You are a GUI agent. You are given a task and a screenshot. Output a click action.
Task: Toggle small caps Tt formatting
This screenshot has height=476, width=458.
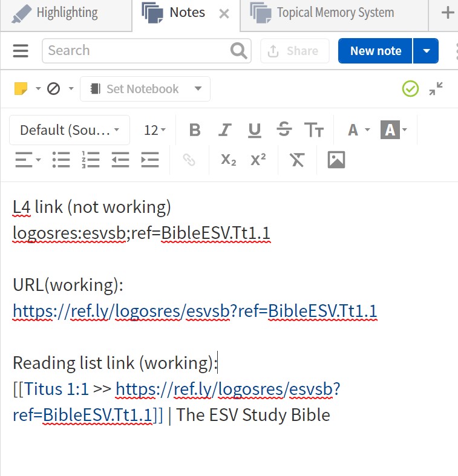pos(314,130)
